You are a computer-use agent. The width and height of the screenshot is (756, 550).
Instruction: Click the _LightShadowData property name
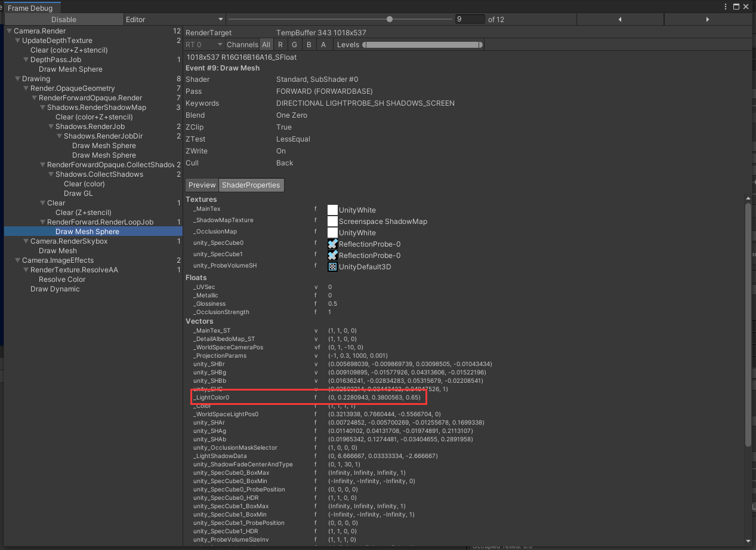tap(220, 456)
